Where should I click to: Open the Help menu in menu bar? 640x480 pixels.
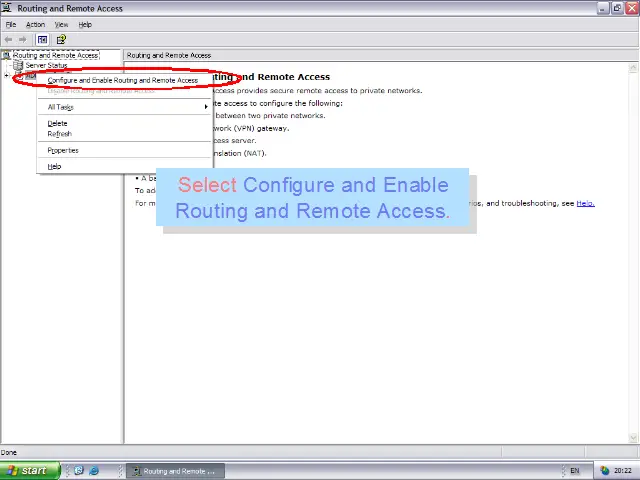(85, 24)
